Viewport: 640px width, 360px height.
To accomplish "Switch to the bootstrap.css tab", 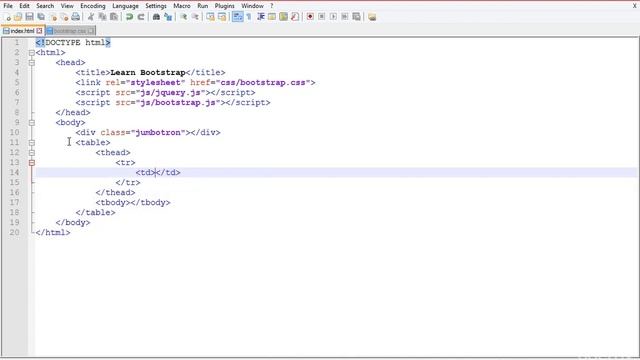I will click(69, 31).
